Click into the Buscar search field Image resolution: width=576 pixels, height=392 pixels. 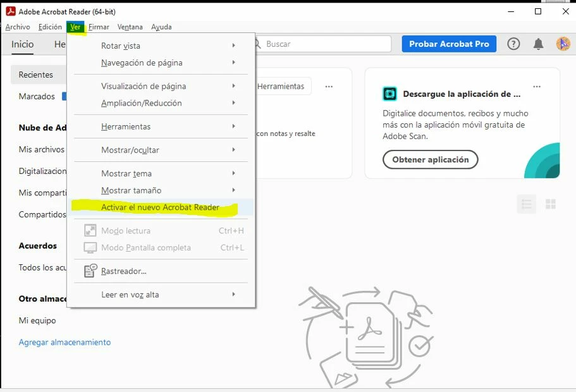click(x=322, y=44)
